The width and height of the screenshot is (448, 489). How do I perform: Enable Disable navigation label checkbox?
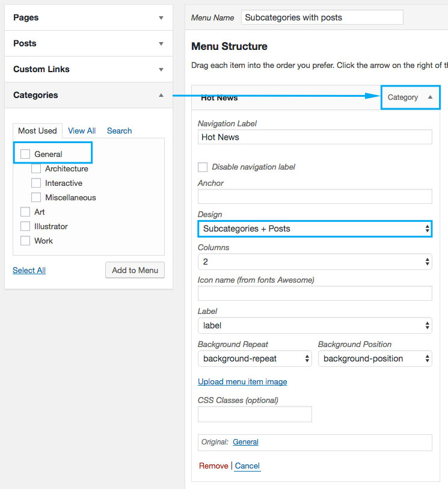[x=203, y=167]
